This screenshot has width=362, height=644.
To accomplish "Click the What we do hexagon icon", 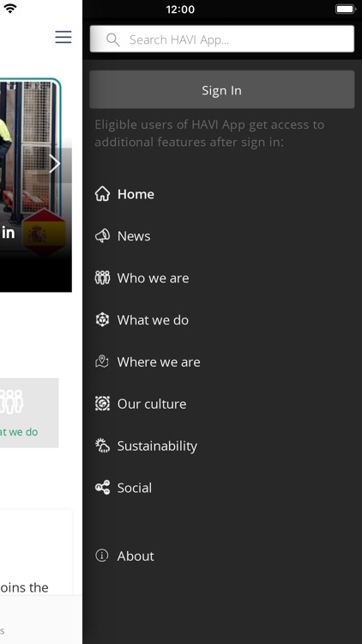I will [x=102, y=320].
